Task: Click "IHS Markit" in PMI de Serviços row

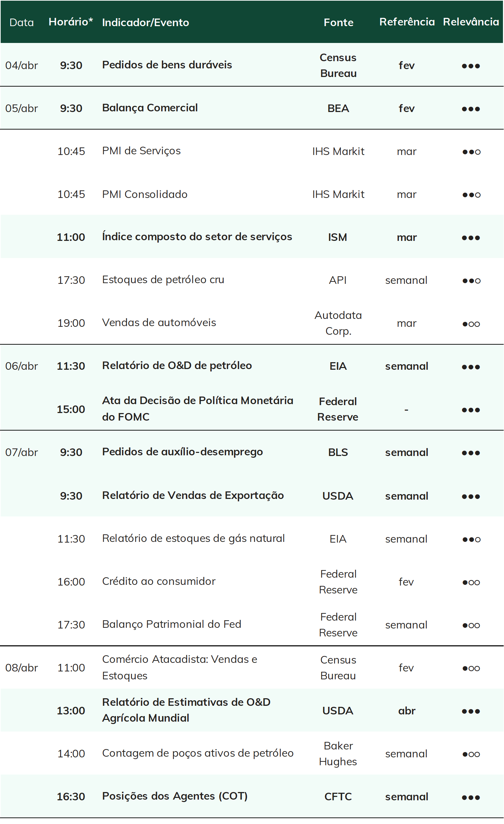Action: tap(338, 151)
